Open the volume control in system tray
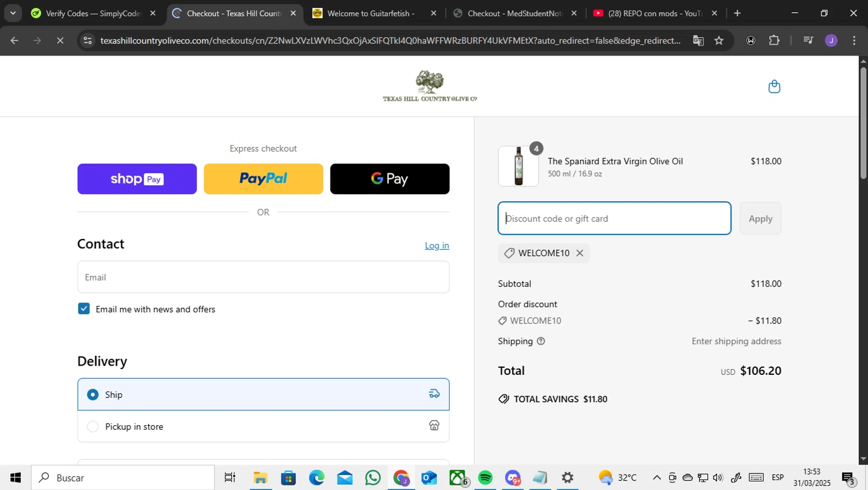868x490 pixels. point(718,478)
